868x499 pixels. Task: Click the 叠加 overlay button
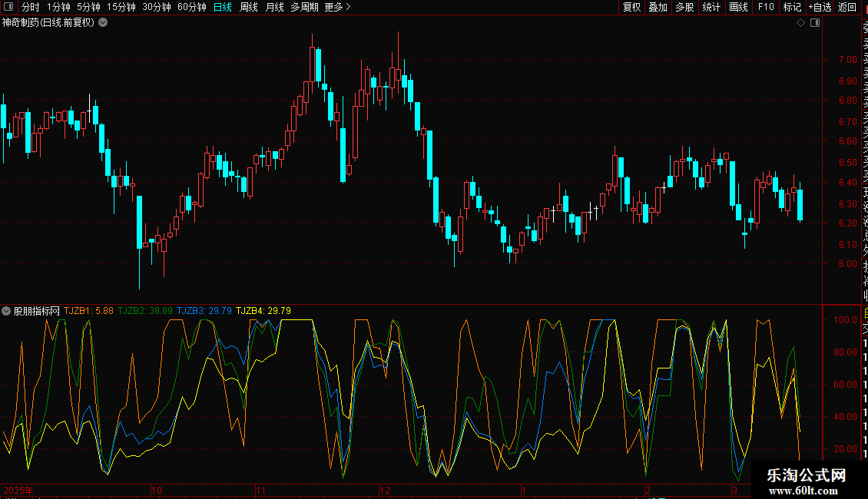[x=658, y=7]
